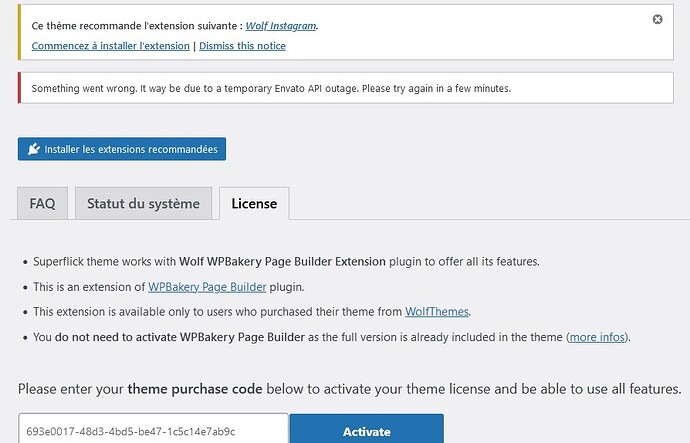Click the Envato API outage error message
Viewport: 690px width, 443px height.
click(x=271, y=88)
